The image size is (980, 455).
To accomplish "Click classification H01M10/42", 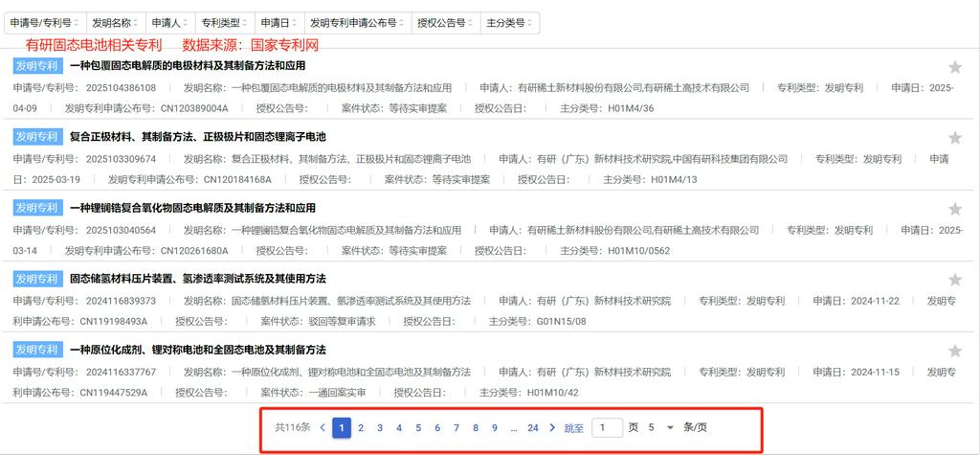I will point(553,393).
